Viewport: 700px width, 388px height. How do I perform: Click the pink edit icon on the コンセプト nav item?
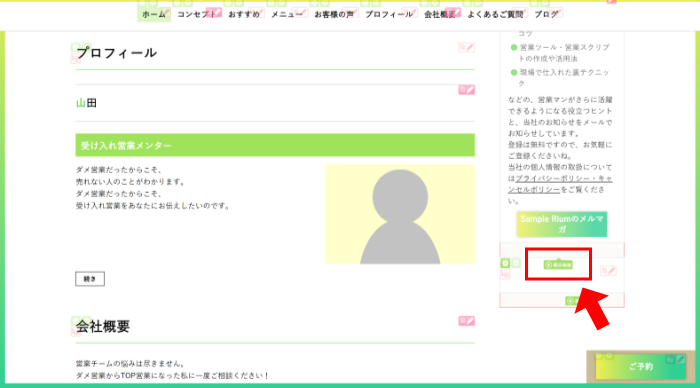[x=213, y=12]
